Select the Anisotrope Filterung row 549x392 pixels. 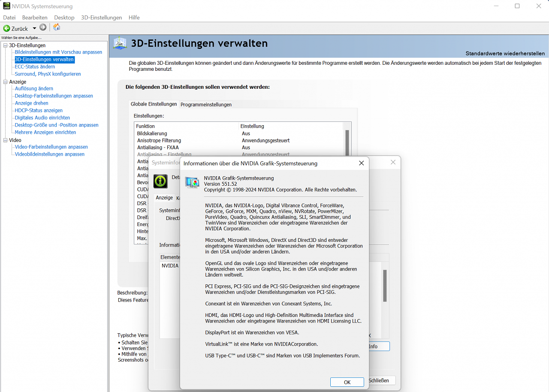239,141
